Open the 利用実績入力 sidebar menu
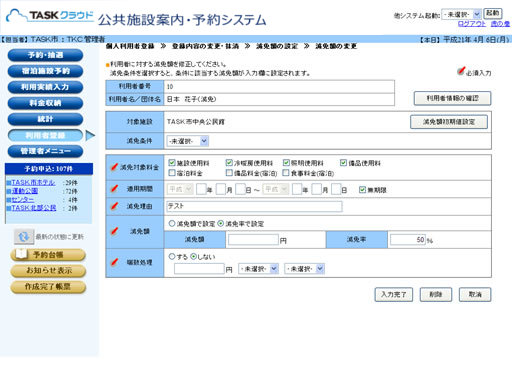This screenshot has width=512, height=384. tap(45, 87)
